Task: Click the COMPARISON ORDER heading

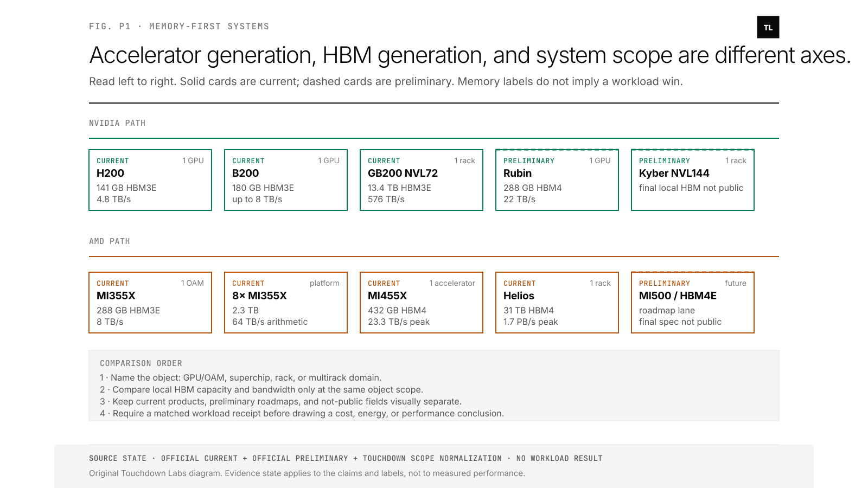Action: 141,363
